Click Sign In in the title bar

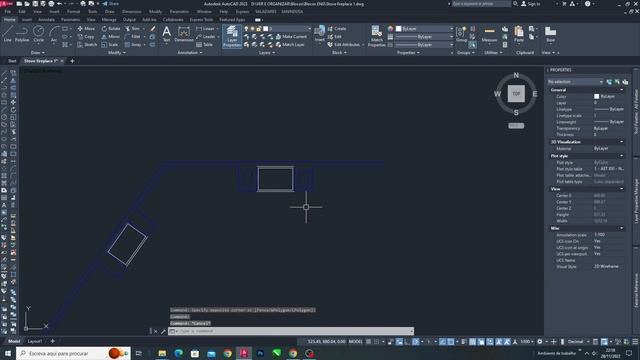(531, 4)
